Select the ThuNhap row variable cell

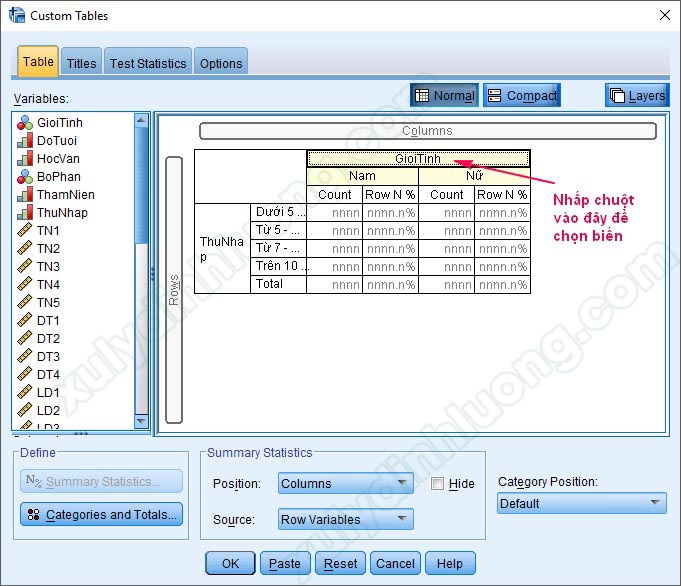(x=222, y=248)
